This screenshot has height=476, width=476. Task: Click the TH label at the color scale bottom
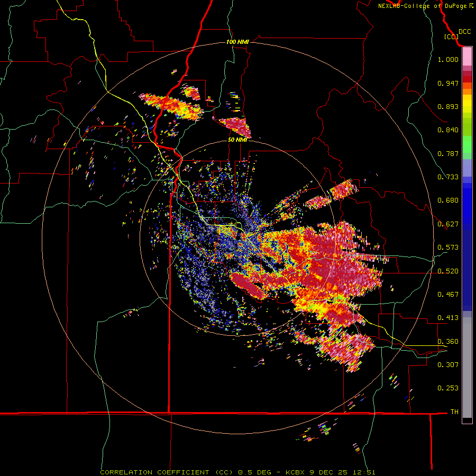point(454,412)
